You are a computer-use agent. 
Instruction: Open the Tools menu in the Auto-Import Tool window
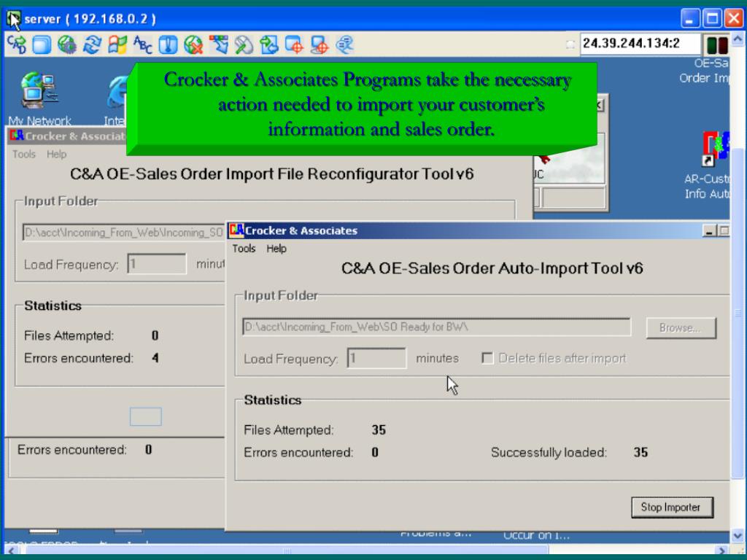click(244, 248)
